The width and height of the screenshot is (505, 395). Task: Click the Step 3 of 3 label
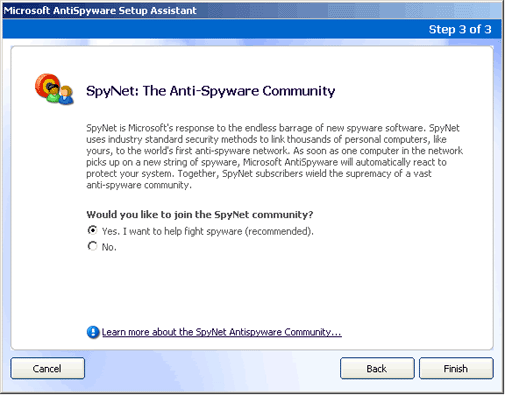point(460,29)
